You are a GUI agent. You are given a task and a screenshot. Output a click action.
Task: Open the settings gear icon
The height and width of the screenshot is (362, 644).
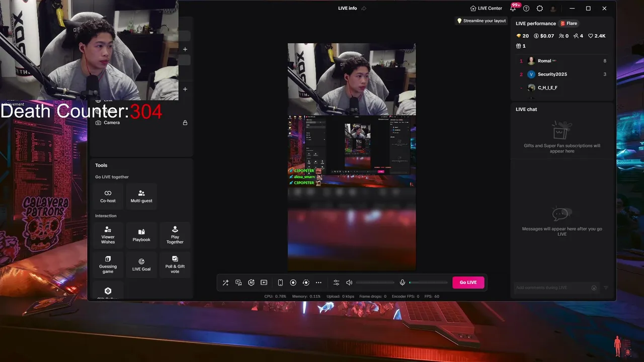point(540,9)
